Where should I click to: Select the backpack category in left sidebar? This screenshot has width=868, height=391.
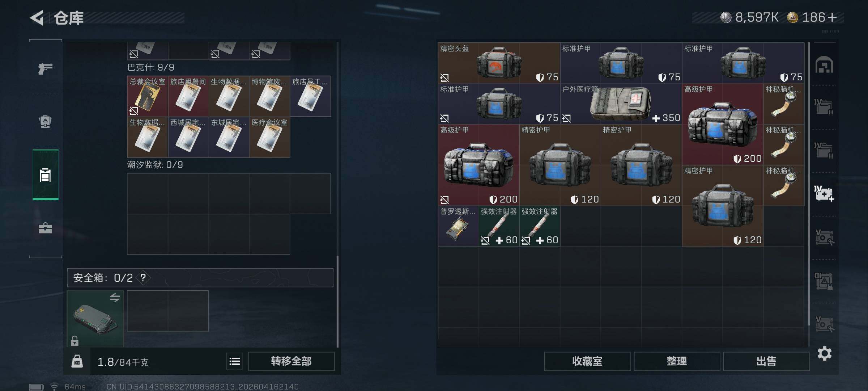(x=45, y=121)
